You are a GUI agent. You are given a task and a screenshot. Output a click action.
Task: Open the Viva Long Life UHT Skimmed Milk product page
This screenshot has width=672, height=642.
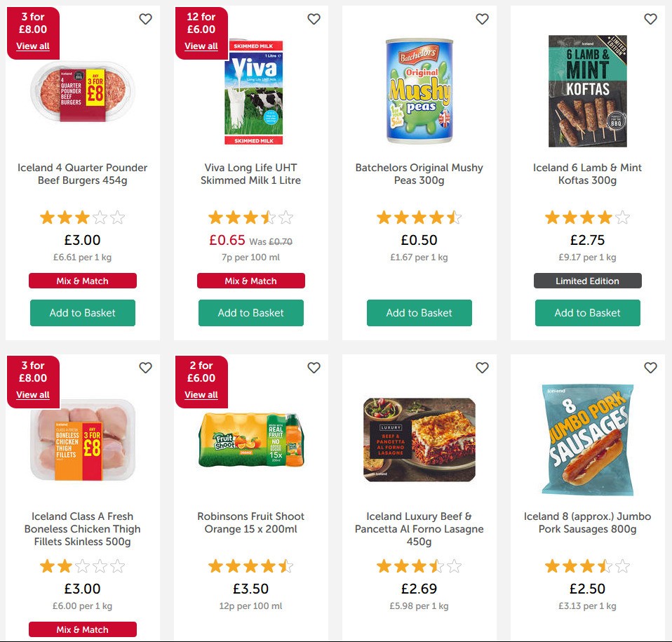click(250, 174)
